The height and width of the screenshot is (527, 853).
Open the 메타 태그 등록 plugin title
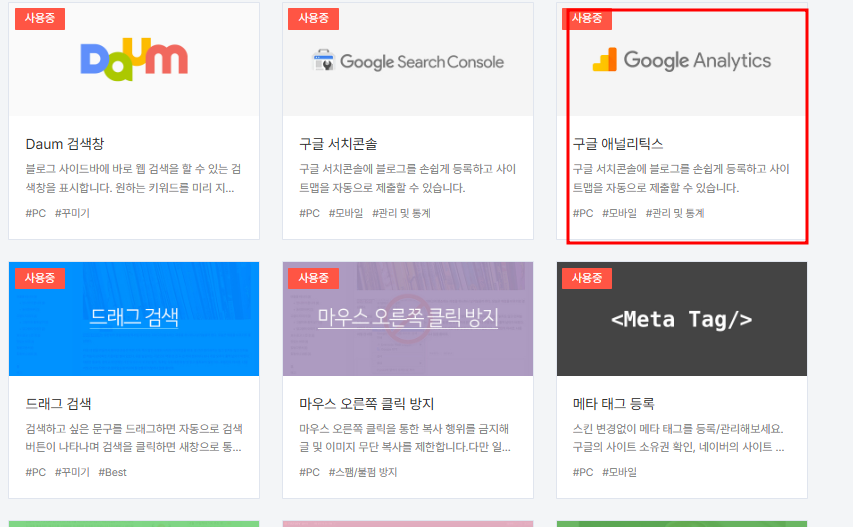point(614,404)
